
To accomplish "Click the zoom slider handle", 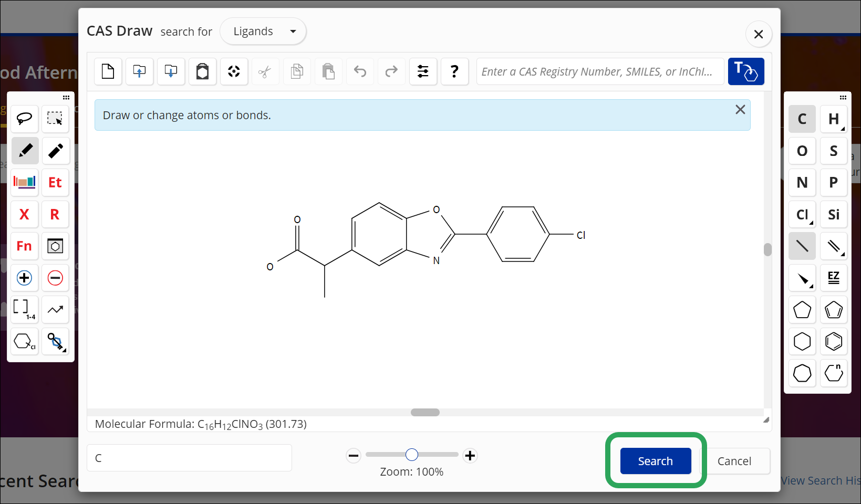I will (412, 455).
